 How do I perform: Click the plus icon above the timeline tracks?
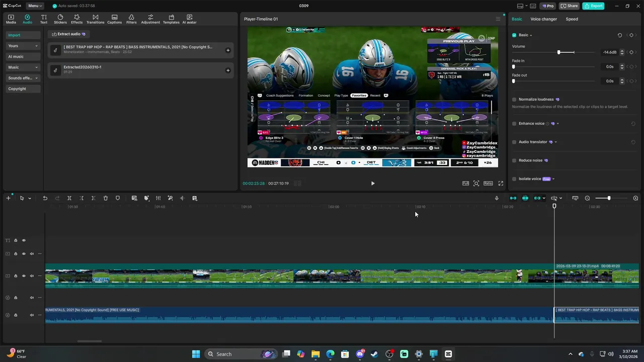coord(8,198)
